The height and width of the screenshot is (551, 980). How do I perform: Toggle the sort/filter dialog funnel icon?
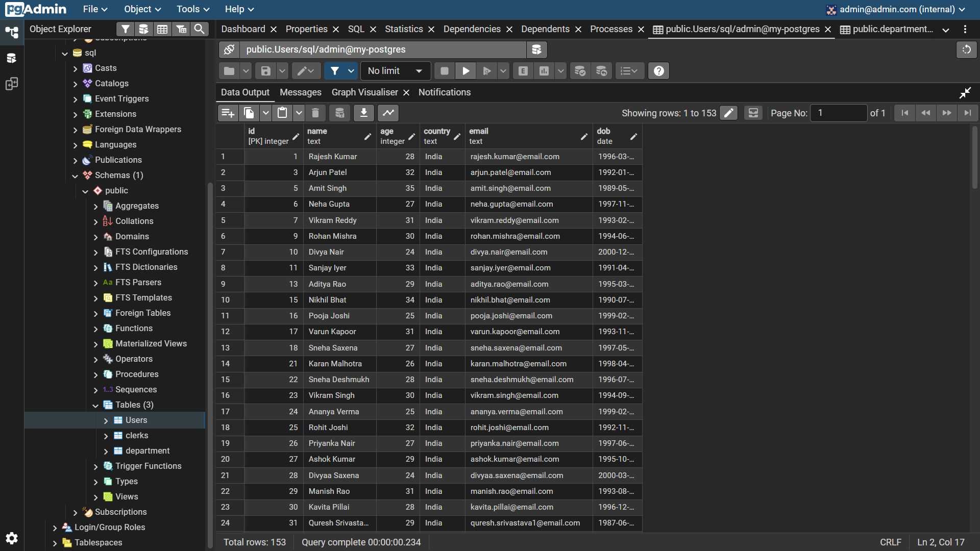[x=334, y=71]
